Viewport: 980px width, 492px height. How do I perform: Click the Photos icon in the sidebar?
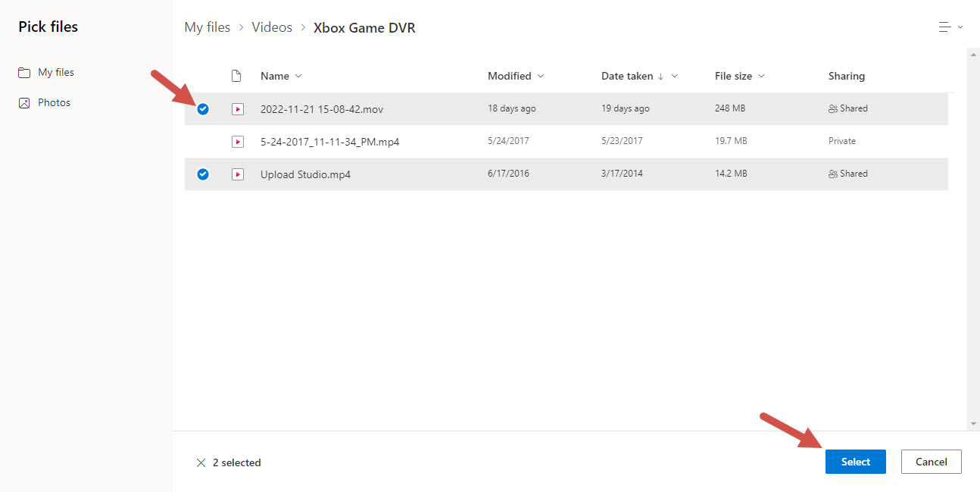point(25,102)
